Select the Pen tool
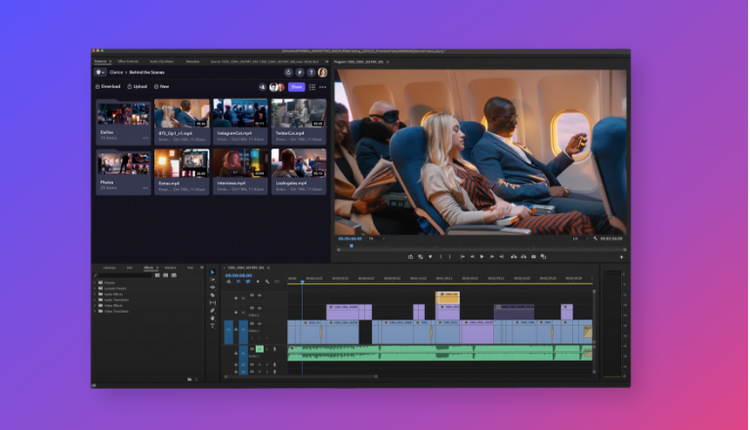This screenshot has width=750, height=430. [x=212, y=310]
